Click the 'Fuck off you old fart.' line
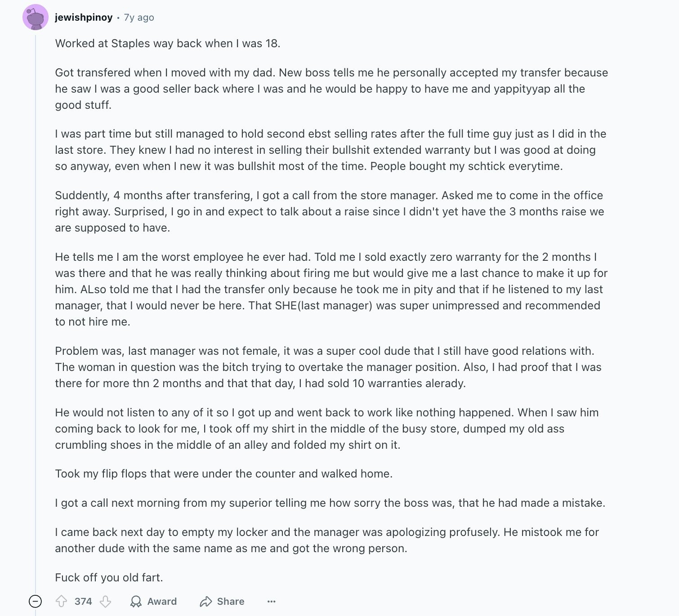This screenshot has height=616, width=679. [109, 577]
